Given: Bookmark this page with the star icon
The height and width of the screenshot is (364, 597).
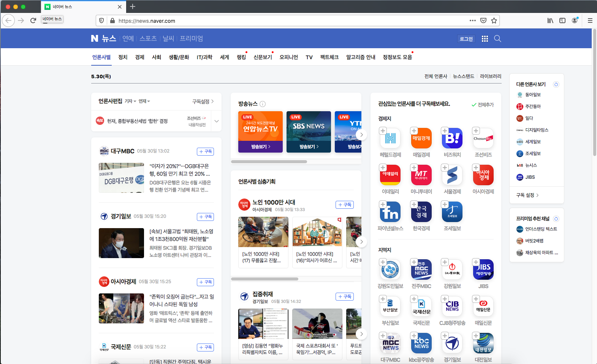Looking at the screenshot, I should click(x=494, y=20).
